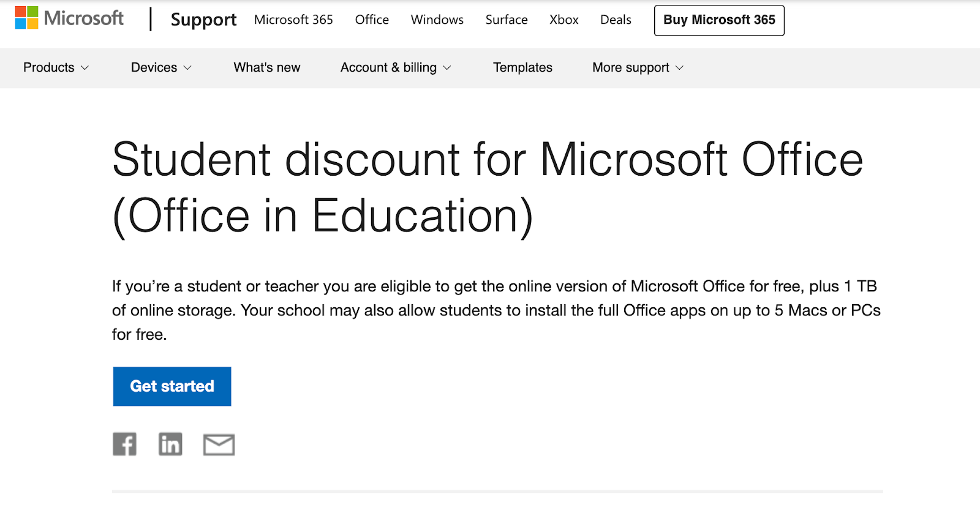Viewport: 980px width, 505px height.
Task: Open the What's new link
Action: coord(267,67)
